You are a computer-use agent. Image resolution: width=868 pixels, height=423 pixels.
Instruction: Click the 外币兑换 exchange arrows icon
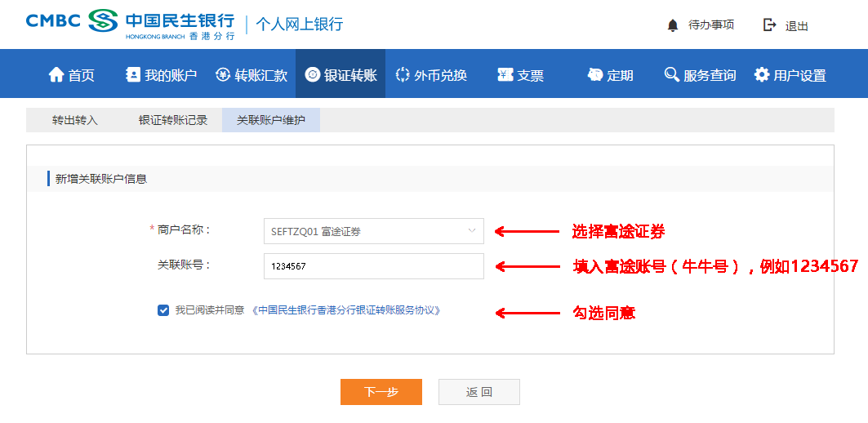click(x=403, y=75)
